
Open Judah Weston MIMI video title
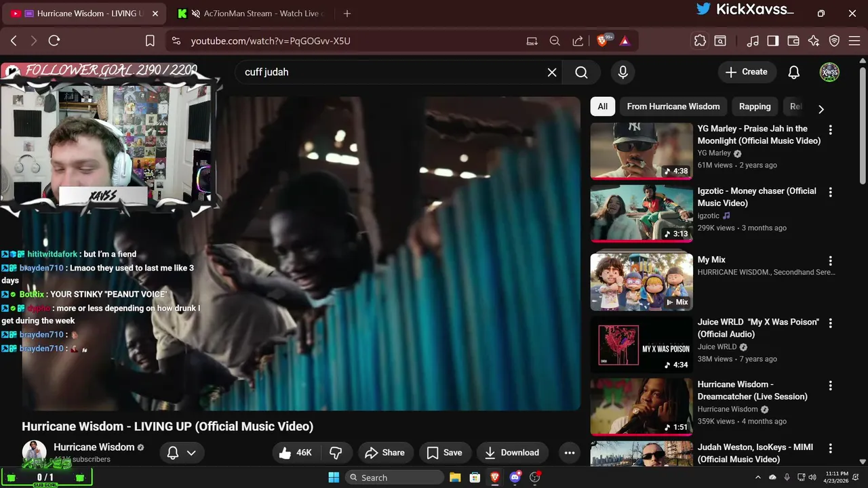[755, 453]
